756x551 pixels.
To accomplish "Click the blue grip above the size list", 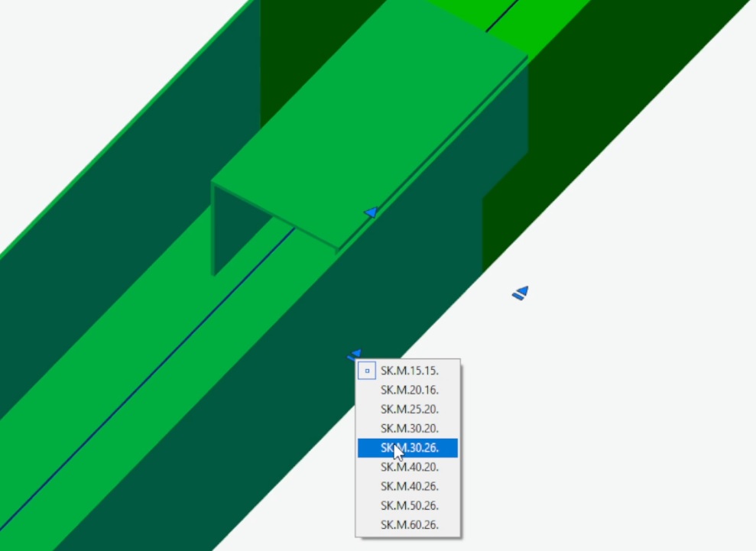I will click(355, 355).
